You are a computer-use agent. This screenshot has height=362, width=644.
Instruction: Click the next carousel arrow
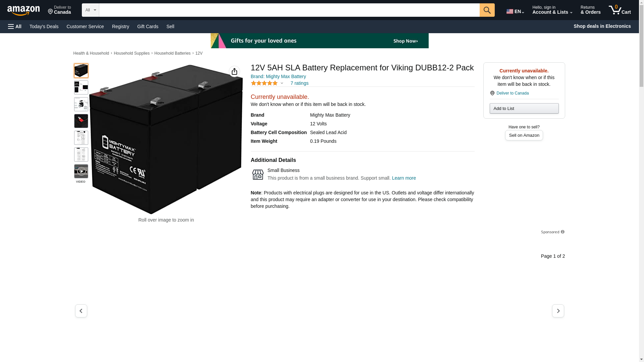558,311
